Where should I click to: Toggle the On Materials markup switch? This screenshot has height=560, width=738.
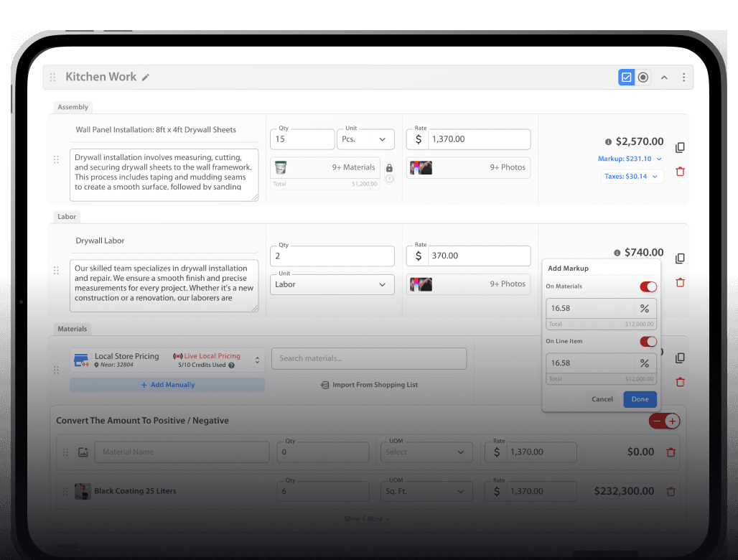coord(648,286)
